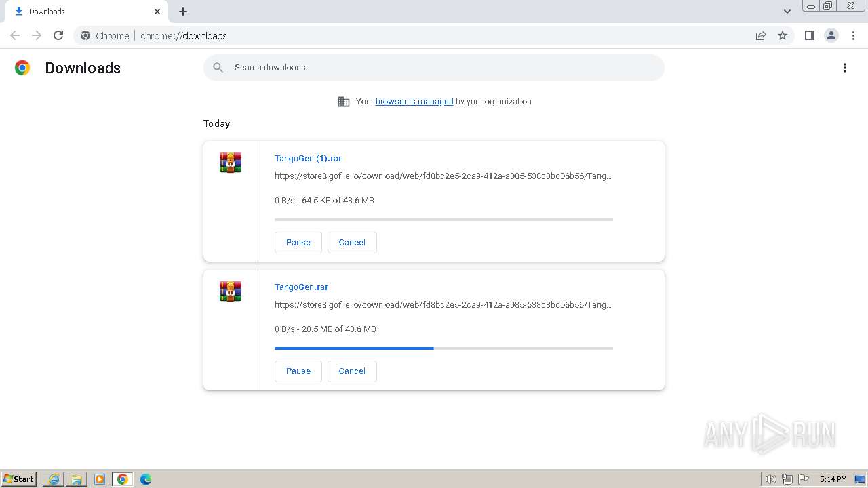Open the TangoGen.rar file link
Viewport: 868px width, 488px height.
tap(301, 287)
